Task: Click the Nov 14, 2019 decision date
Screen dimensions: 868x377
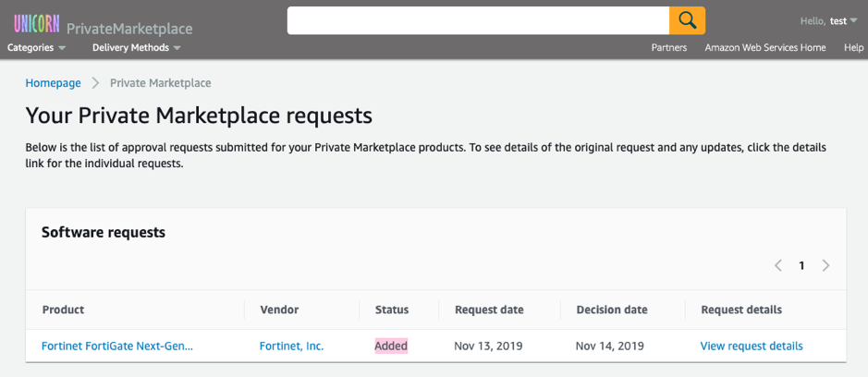Action: point(609,347)
